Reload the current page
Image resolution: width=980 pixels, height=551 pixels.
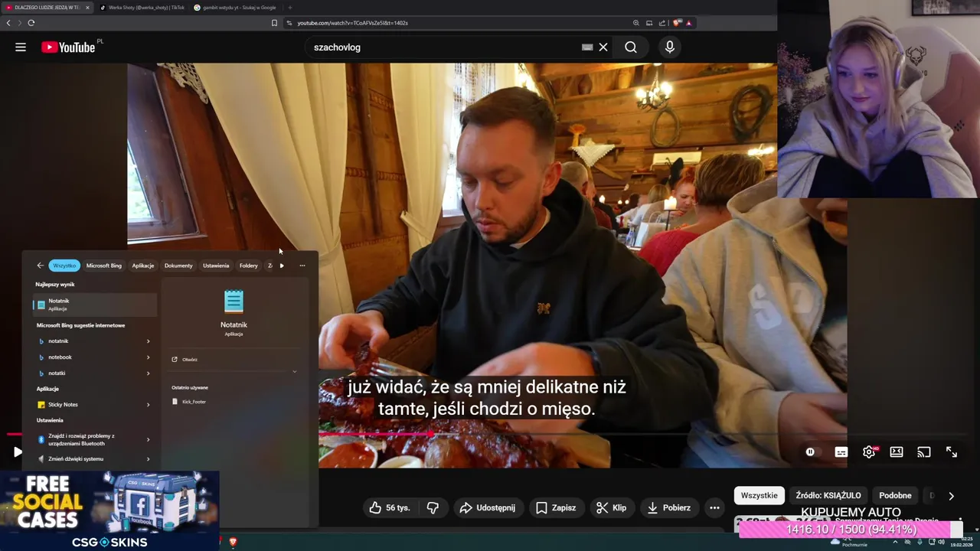coord(31,23)
